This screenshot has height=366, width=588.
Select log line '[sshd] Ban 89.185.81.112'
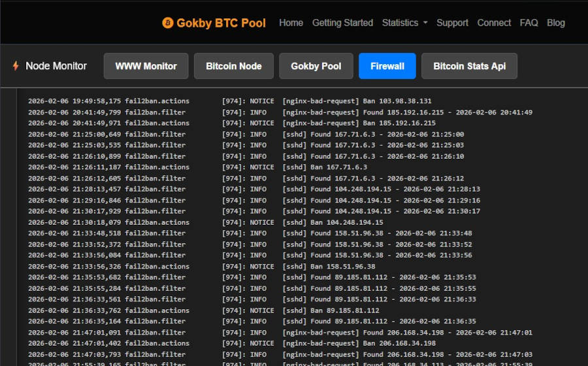pyautogui.click(x=204, y=310)
